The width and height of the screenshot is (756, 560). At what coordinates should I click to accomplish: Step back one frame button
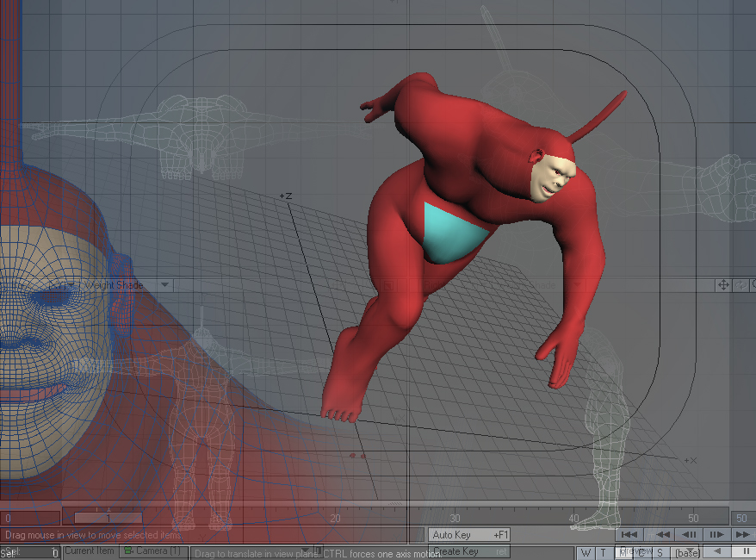click(x=689, y=534)
